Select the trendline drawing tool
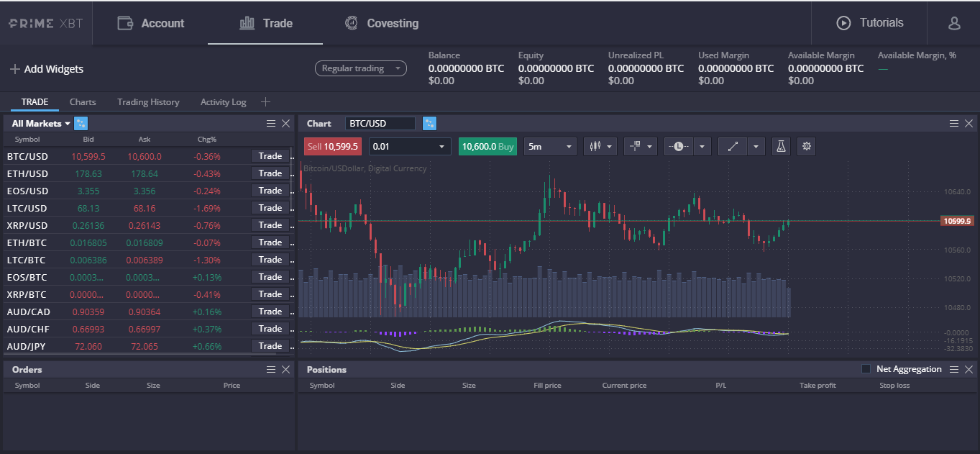This screenshot has width=980, height=454. [x=732, y=146]
